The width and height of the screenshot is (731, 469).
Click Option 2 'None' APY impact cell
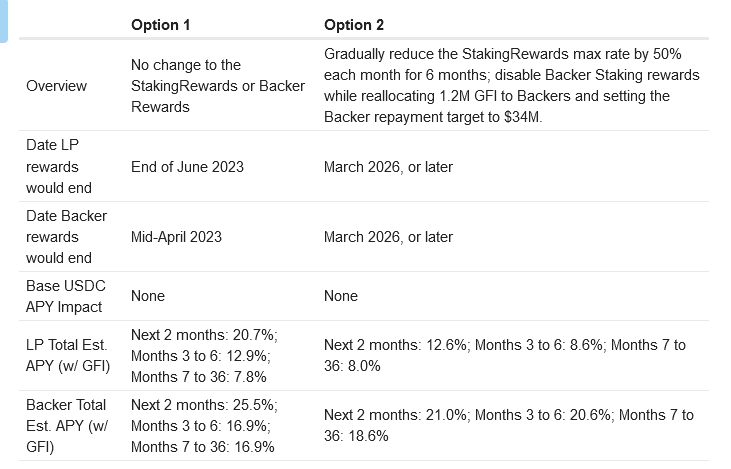341,296
